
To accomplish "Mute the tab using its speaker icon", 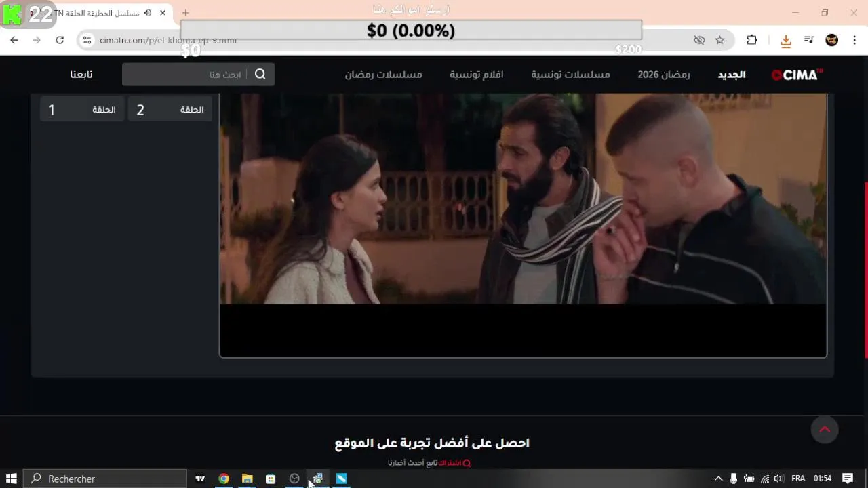I will pyautogui.click(x=147, y=12).
